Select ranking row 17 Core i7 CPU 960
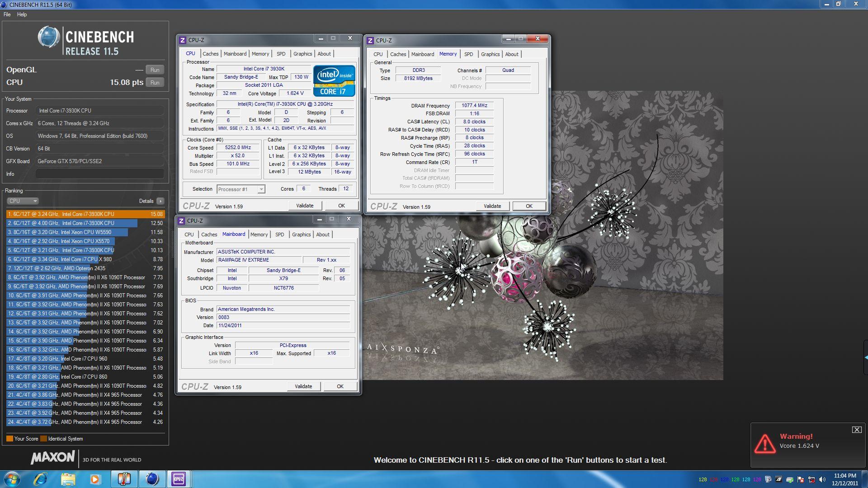Image resolution: width=868 pixels, height=488 pixels. coord(85,359)
